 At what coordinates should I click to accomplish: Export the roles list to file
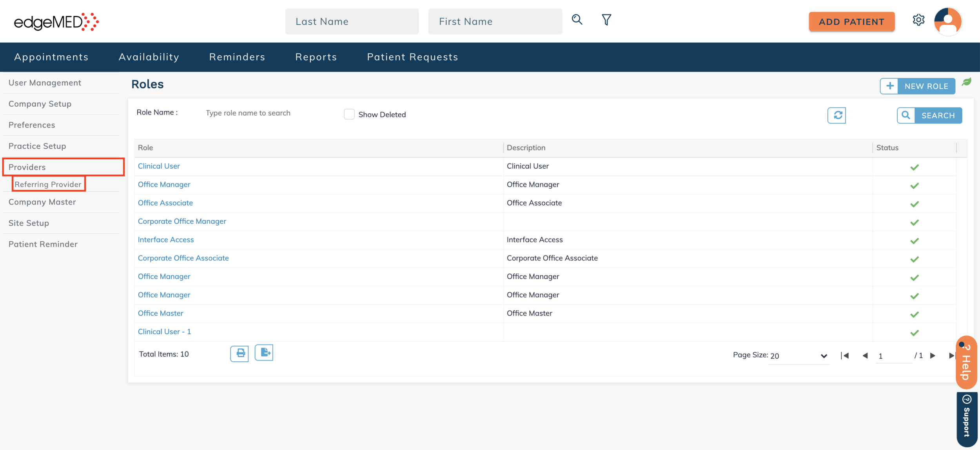tap(264, 353)
